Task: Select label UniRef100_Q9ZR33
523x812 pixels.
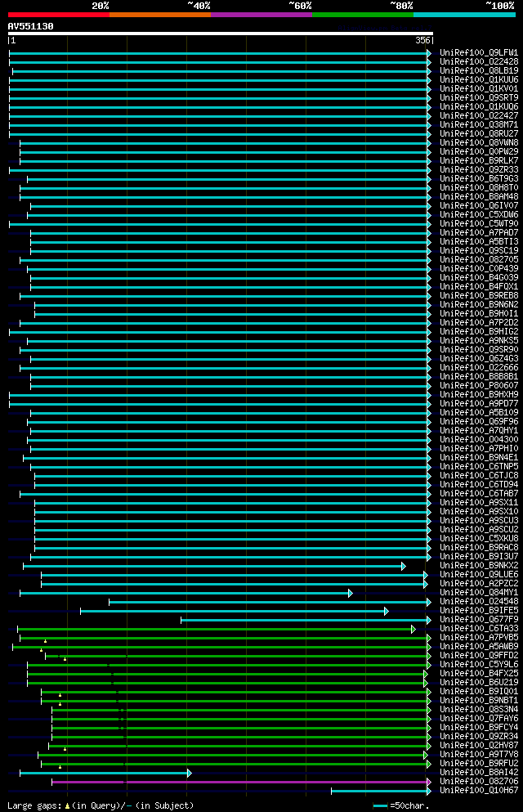Action: (479, 169)
